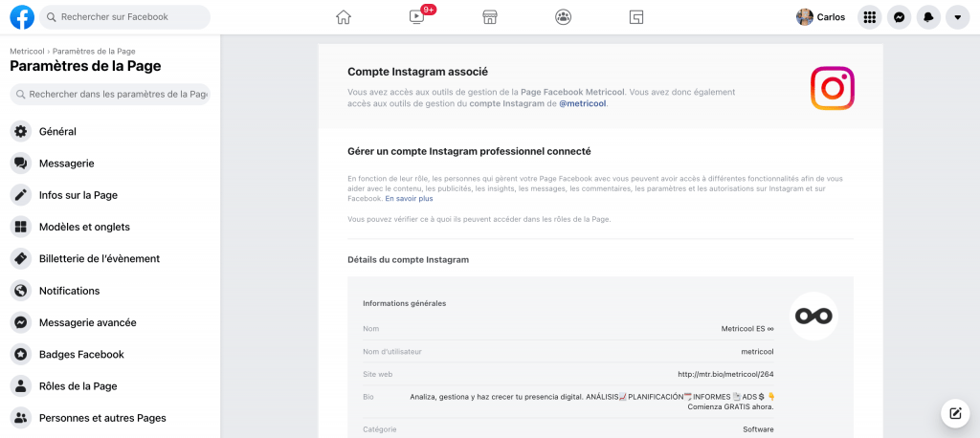
Task: Click the Facebook logo
Action: [22, 17]
